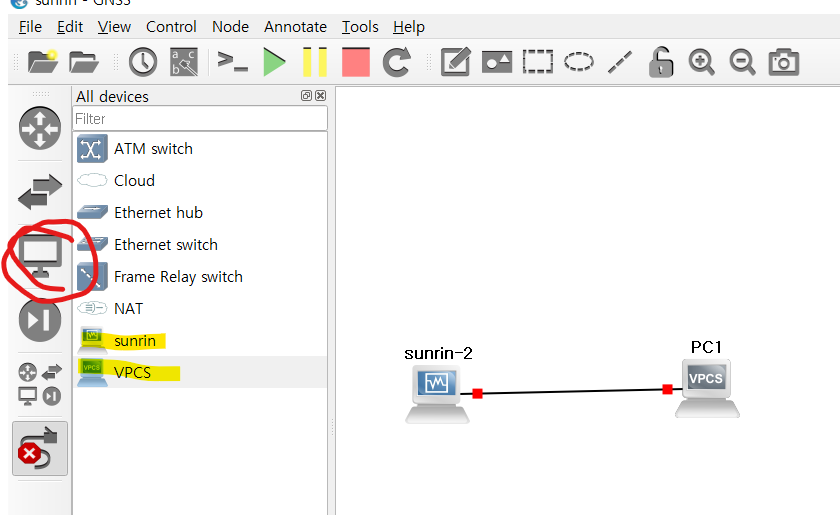The image size is (840, 515).
Task: Reload all nodes icon
Action: click(x=397, y=62)
